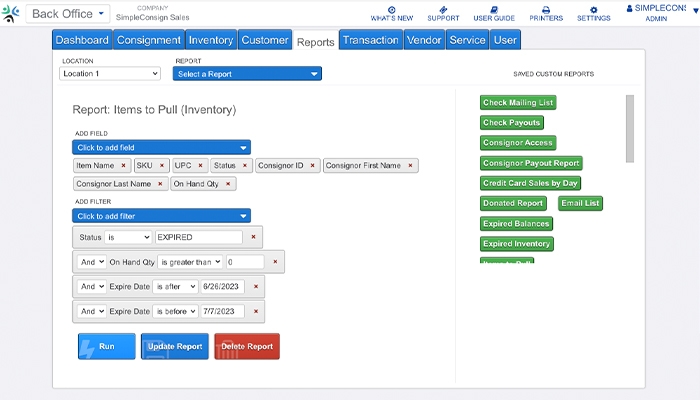The height and width of the screenshot is (400, 700).
Task: Click the Printers icon
Action: click(546, 10)
